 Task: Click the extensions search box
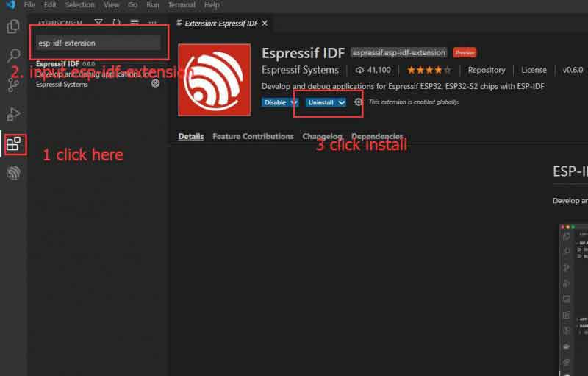[98, 43]
